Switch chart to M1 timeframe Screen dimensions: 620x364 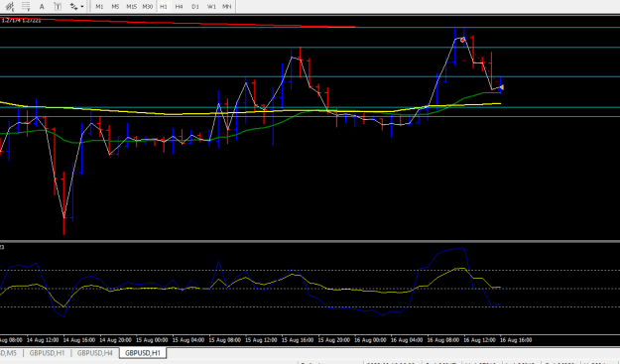tap(99, 6)
